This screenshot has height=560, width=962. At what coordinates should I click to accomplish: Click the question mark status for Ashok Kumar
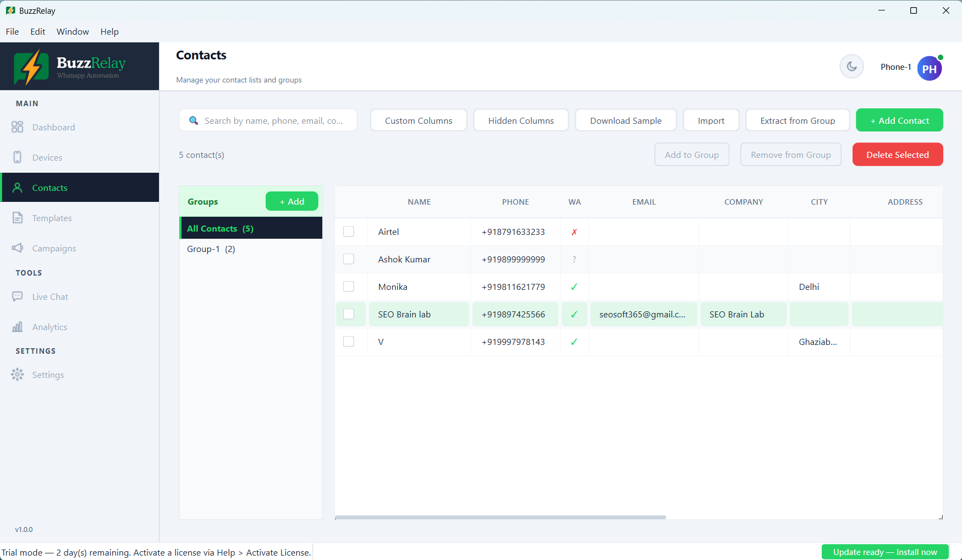(574, 260)
